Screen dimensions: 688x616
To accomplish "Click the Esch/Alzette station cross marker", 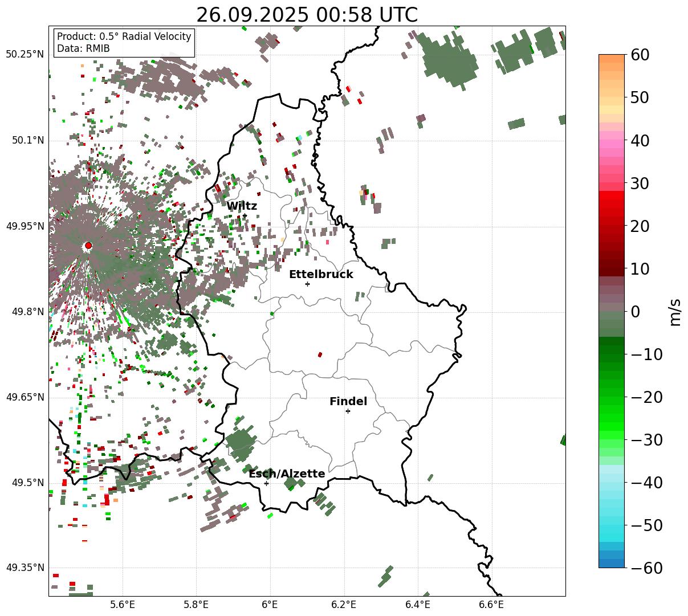I will click(266, 483).
